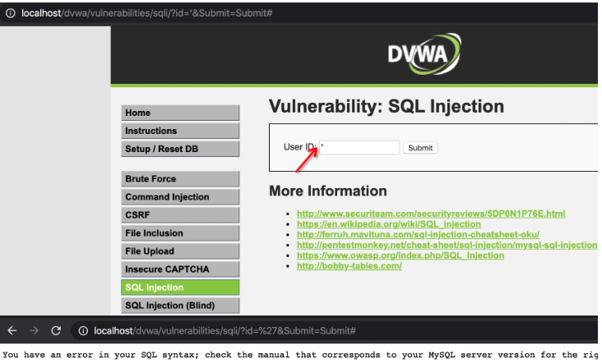Click the Submit button

(x=420, y=148)
